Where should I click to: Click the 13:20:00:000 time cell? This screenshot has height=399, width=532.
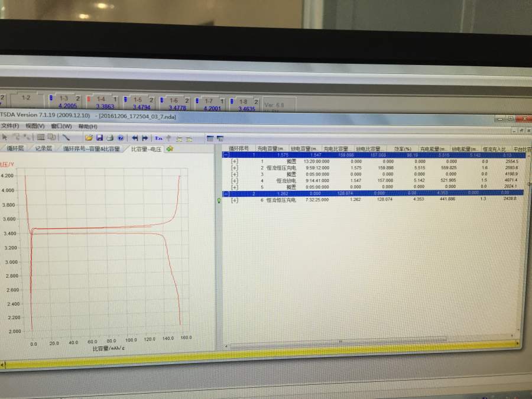pyautogui.click(x=316, y=161)
